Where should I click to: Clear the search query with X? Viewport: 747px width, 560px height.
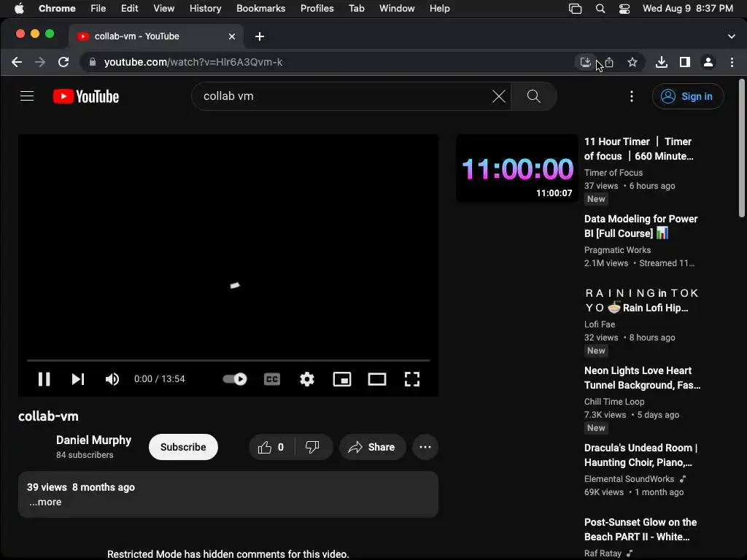pyautogui.click(x=498, y=96)
